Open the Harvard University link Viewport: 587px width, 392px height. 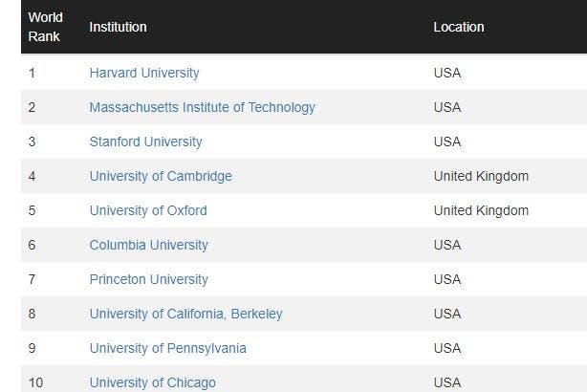(x=144, y=73)
